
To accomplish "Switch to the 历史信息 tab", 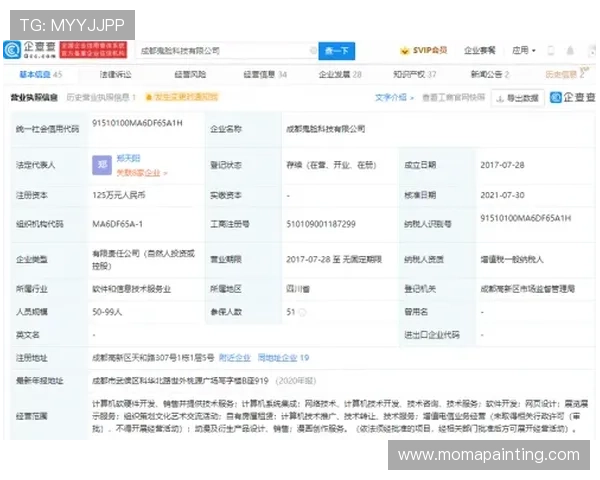I will (565, 74).
